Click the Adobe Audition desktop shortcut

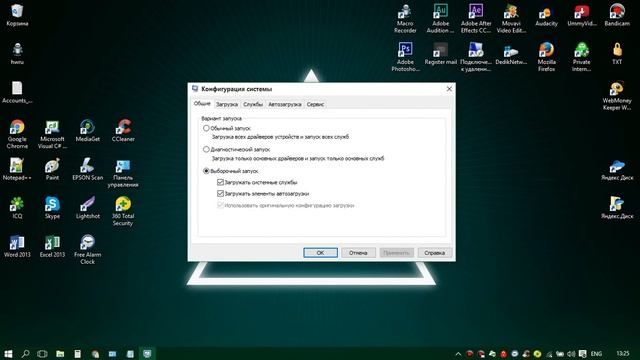(440, 18)
